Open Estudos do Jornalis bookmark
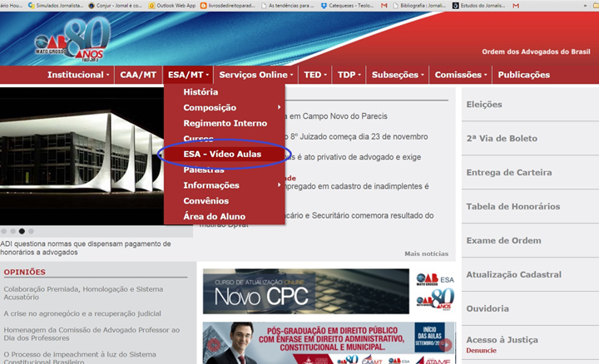This screenshot has width=599, height=364. [479, 5]
